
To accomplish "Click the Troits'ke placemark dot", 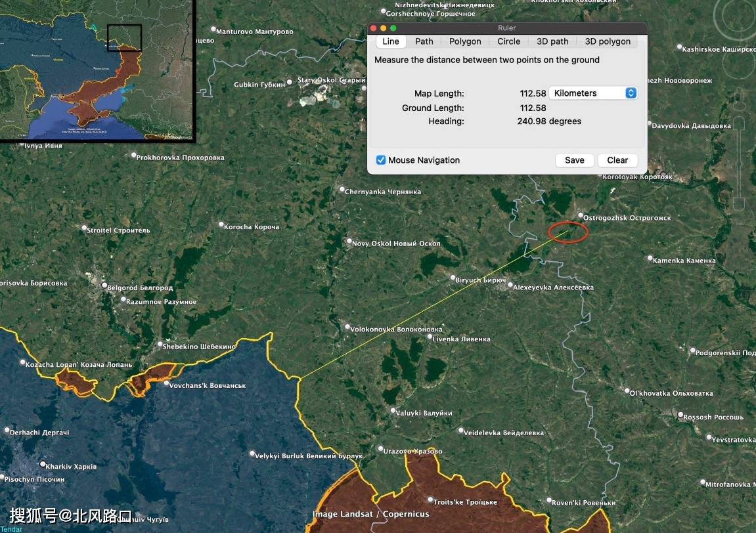I will click(x=431, y=500).
